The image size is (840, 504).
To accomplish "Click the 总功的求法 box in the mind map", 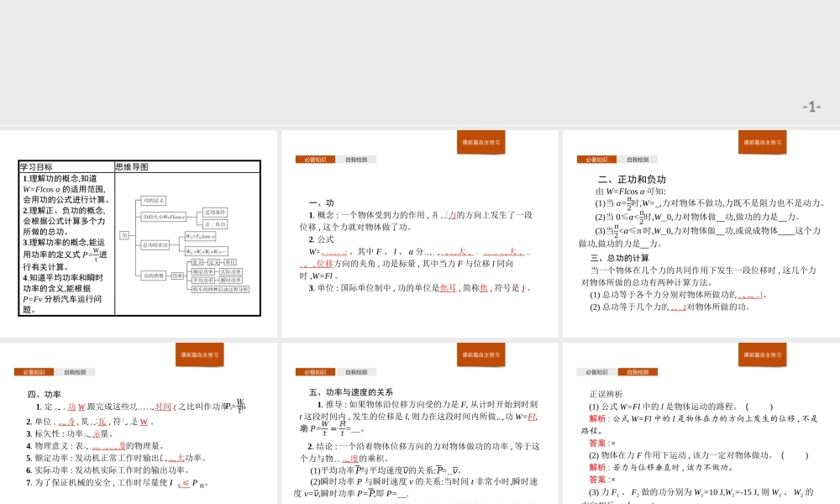I will coord(154,244).
